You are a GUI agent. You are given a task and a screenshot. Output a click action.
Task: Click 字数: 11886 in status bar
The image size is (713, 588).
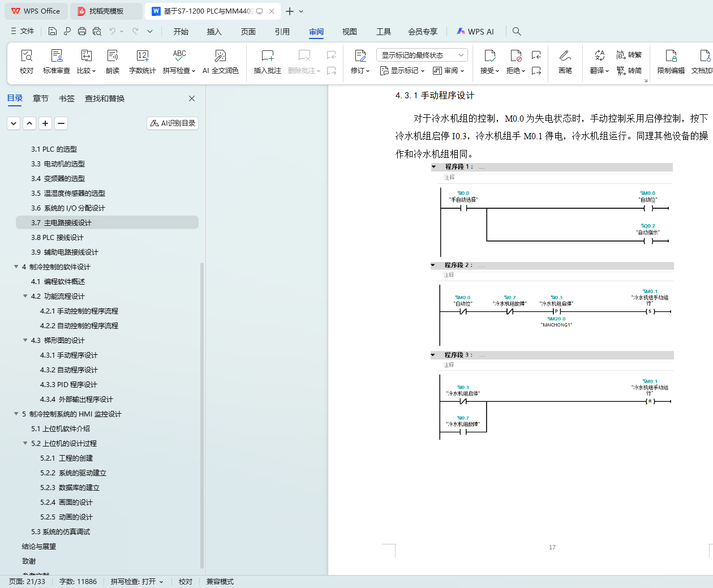(78, 582)
